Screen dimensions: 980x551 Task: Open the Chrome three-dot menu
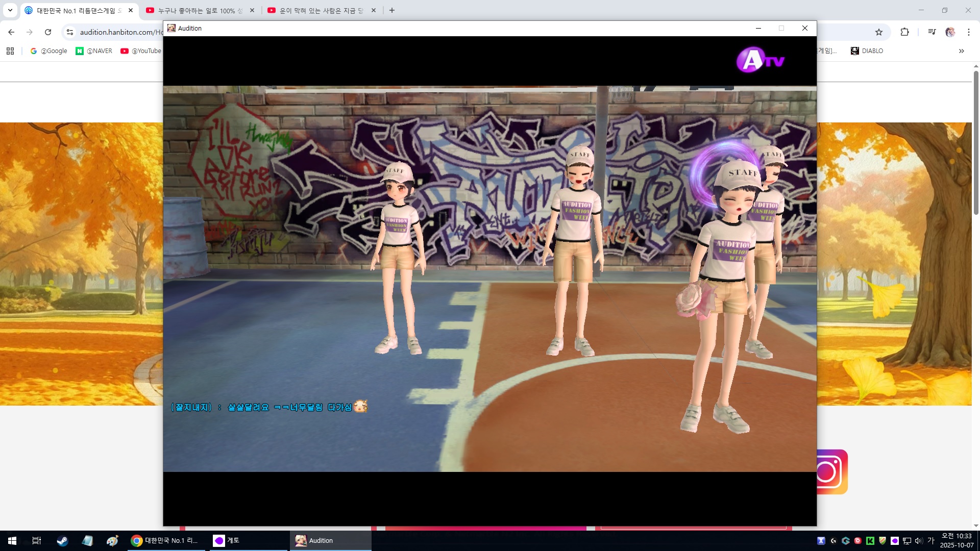tap(968, 32)
